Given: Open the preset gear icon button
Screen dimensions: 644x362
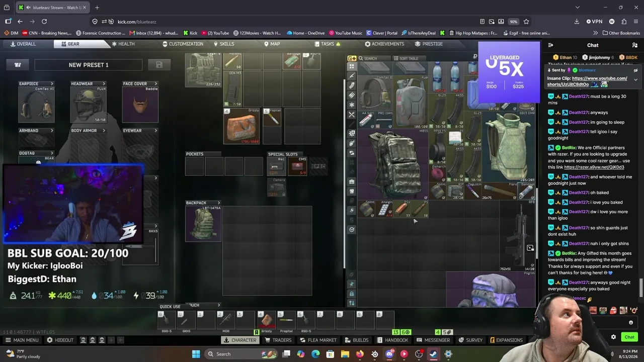Looking at the screenshot, I should pyautogui.click(x=18, y=65).
